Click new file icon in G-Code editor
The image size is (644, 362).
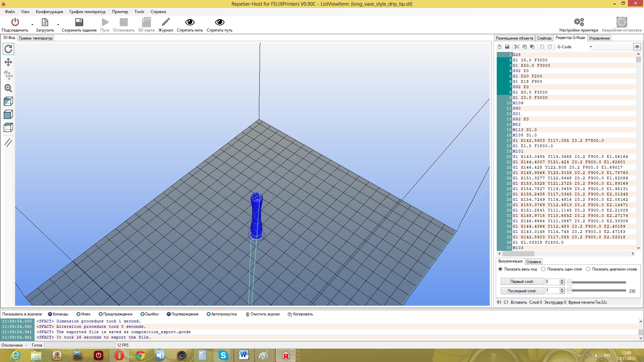(x=499, y=47)
